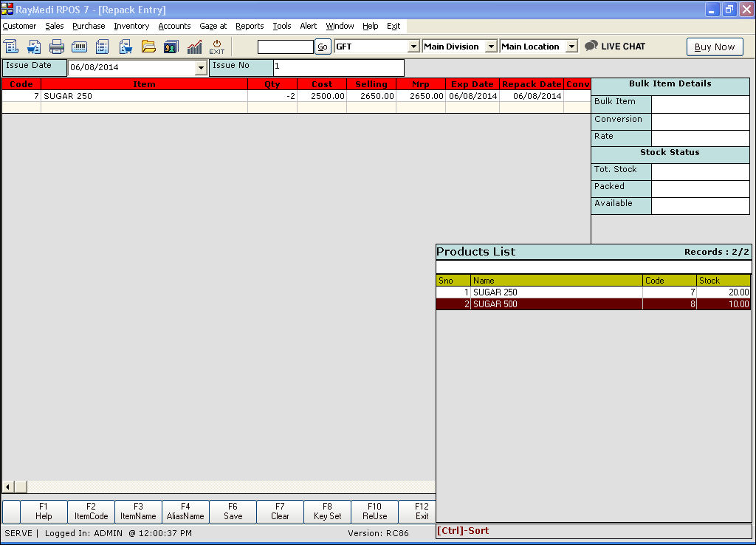Click the Buy Now button
Viewport: 756px width, 545px height.
(714, 47)
